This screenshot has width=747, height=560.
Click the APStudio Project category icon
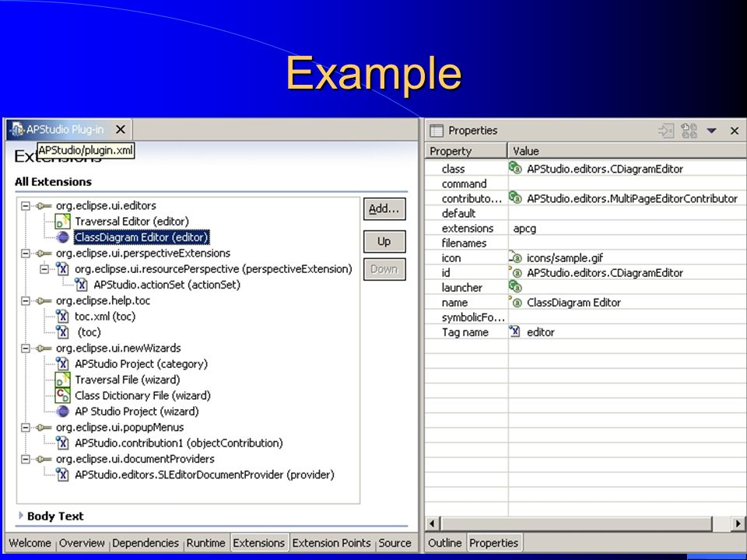click(x=62, y=364)
